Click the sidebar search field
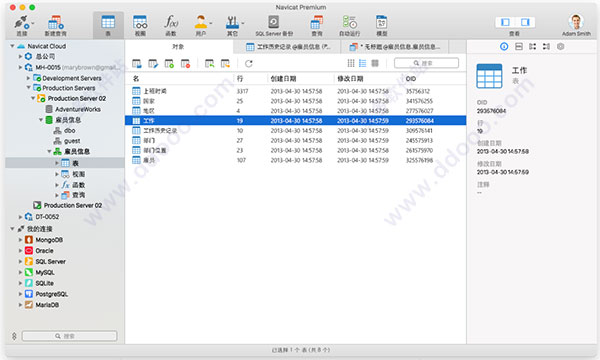 tap(69, 336)
